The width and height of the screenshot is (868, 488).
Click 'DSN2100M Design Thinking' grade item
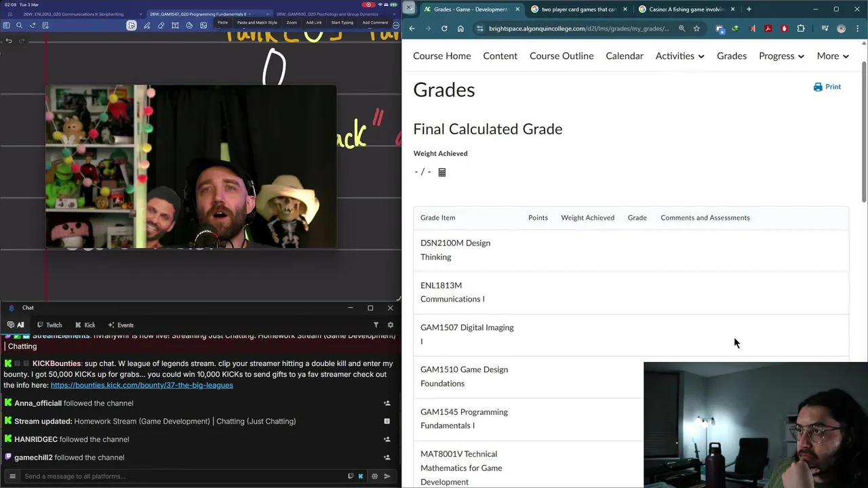(x=455, y=249)
